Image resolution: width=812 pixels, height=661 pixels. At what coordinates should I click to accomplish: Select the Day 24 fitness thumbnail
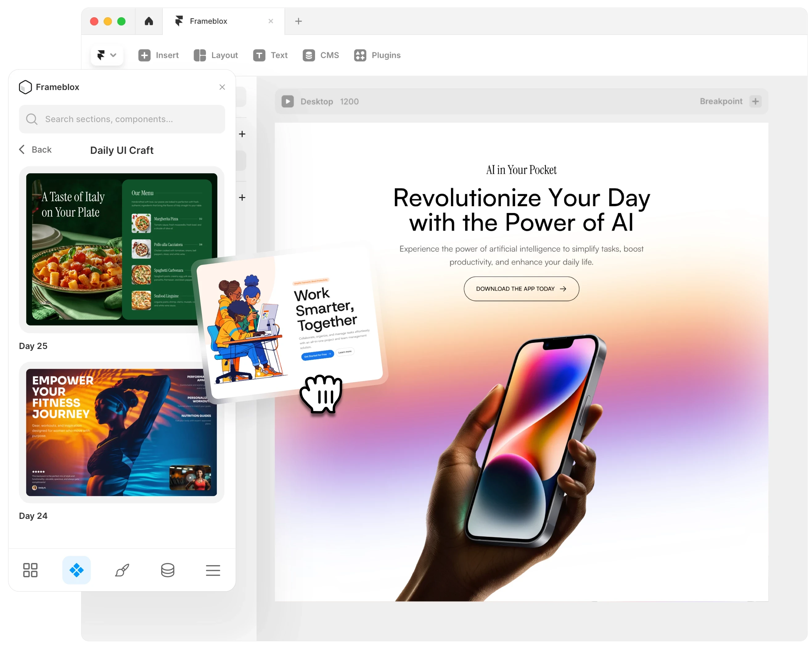point(121,432)
